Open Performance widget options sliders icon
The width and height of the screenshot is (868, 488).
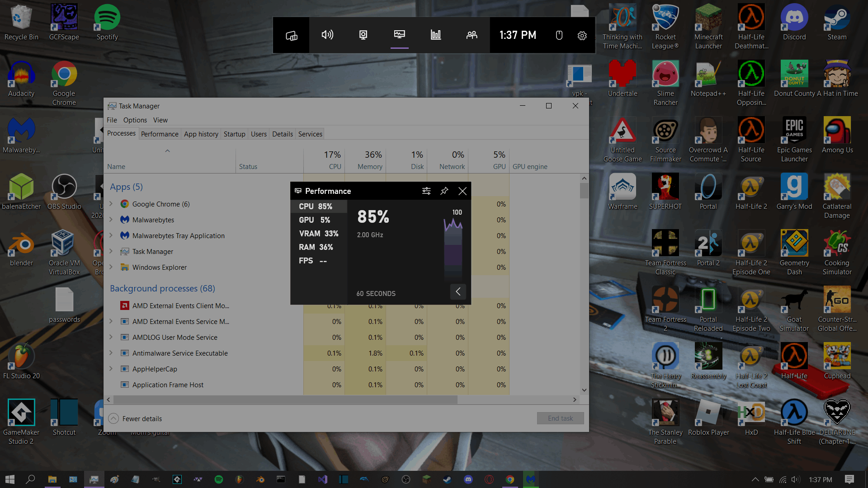(426, 191)
